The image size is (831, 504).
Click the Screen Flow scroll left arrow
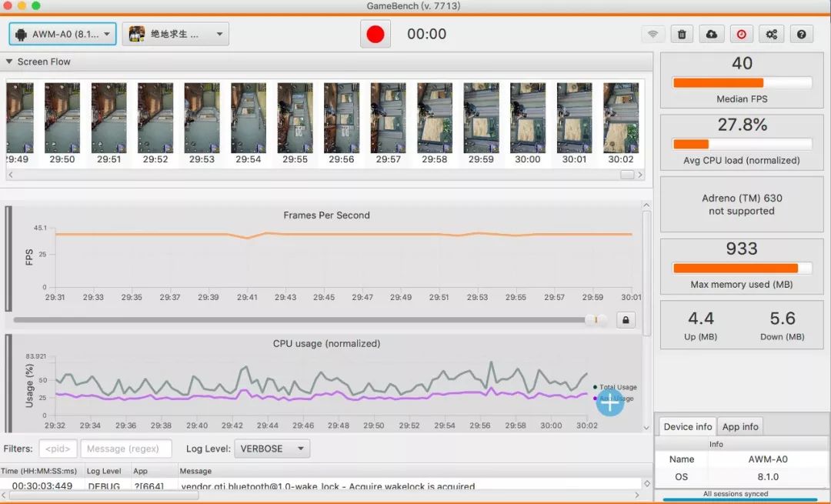[x=11, y=175]
